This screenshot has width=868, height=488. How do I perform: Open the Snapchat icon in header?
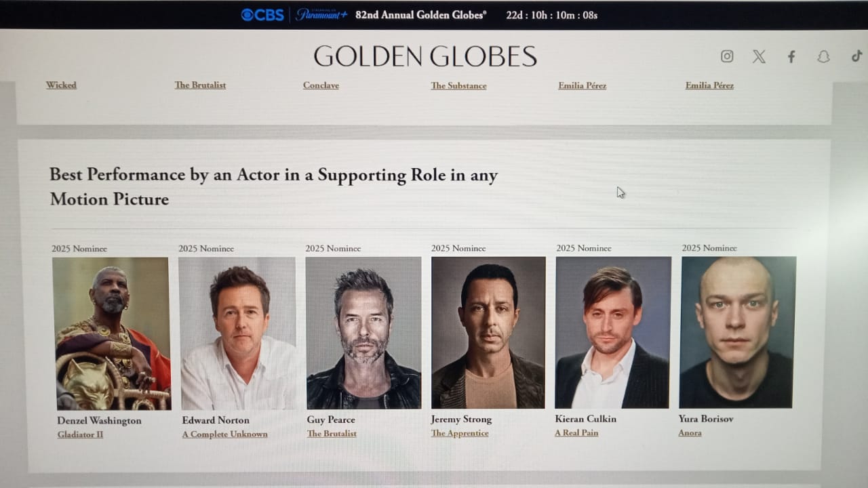pyautogui.click(x=823, y=57)
